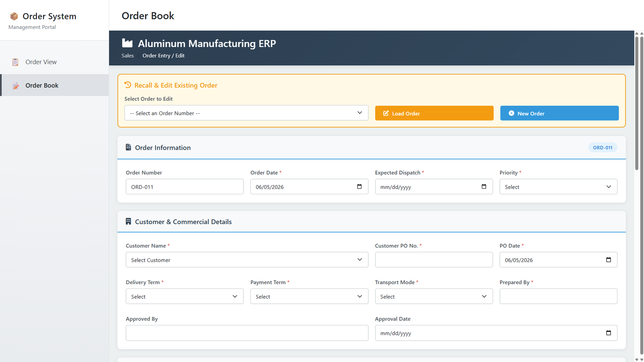644x362 pixels.
Task: Open the Select an Order Number dropdown
Action: click(246, 113)
